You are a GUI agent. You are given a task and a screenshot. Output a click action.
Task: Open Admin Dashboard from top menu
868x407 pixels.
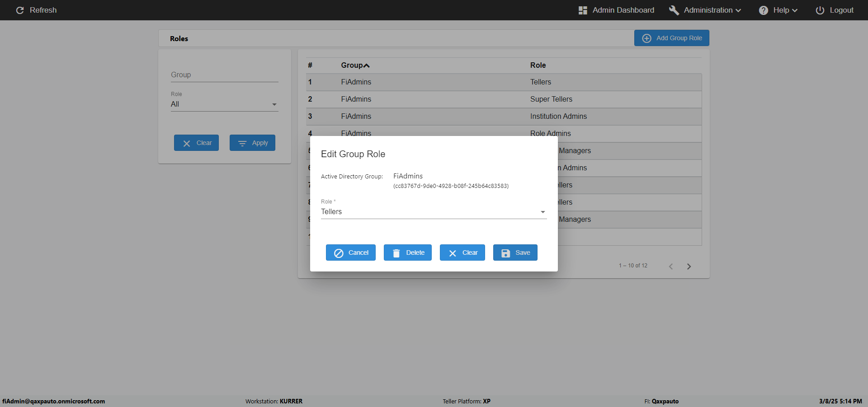[x=623, y=10]
